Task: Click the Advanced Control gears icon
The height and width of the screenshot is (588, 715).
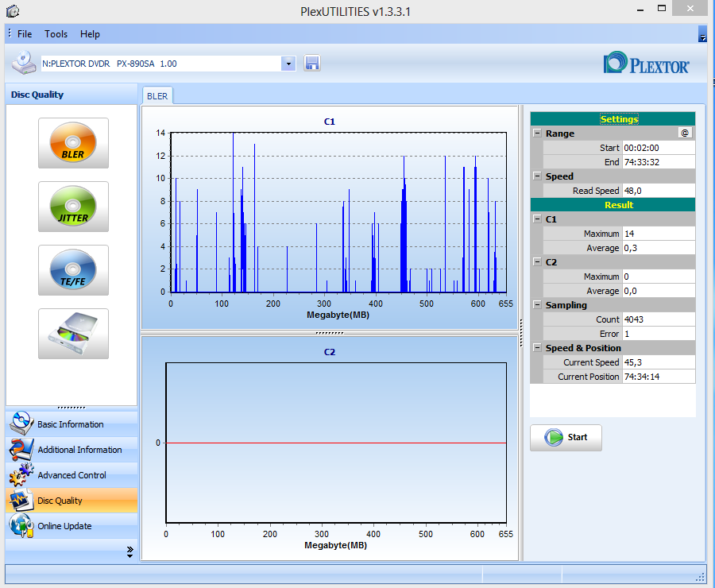Action: [x=21, y=475]
